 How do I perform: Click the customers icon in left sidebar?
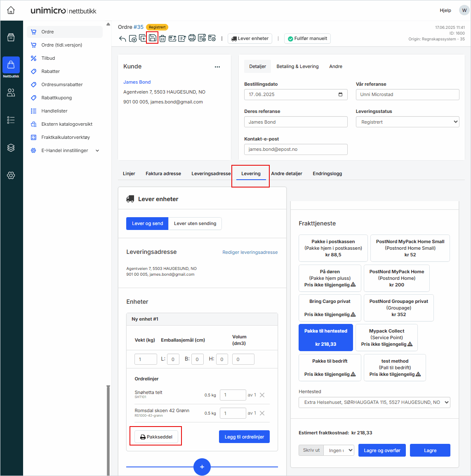click(11, 93)
